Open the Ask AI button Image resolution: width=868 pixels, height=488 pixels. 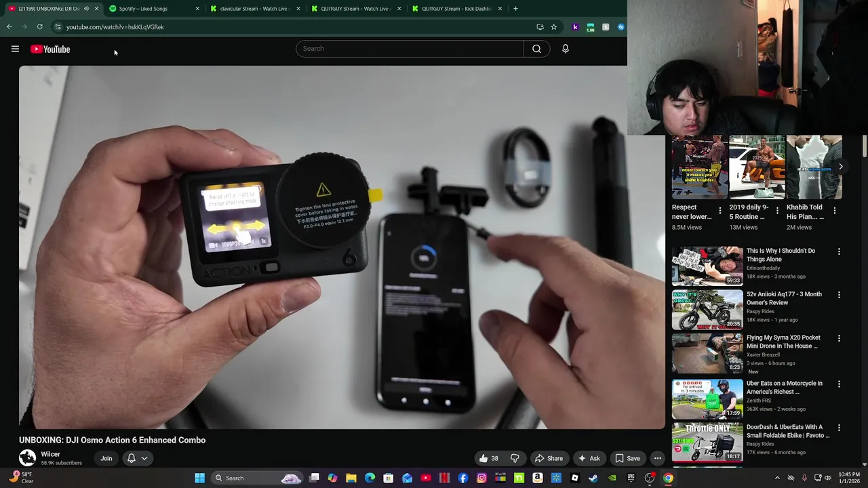coord(589,458)
